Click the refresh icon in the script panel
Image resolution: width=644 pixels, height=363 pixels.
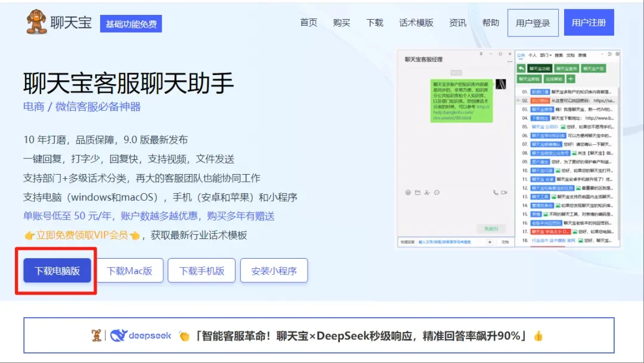(x=610, y=54)
